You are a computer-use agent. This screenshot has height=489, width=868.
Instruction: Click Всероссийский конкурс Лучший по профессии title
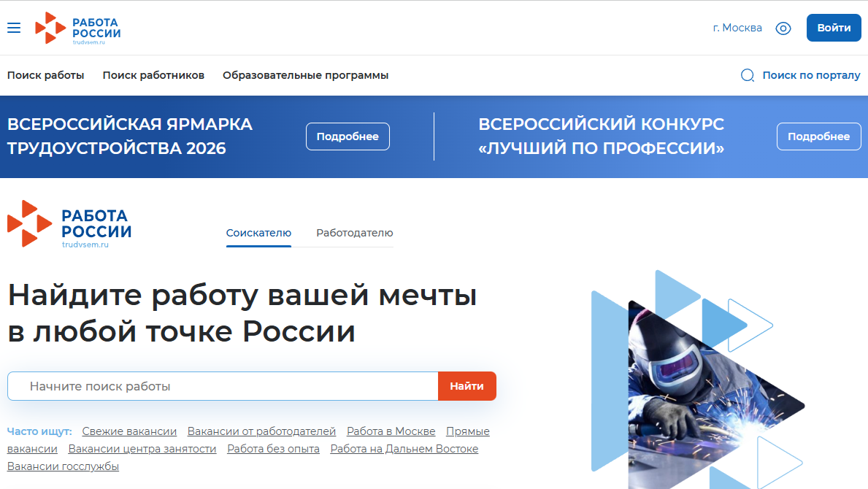point(602,136)
